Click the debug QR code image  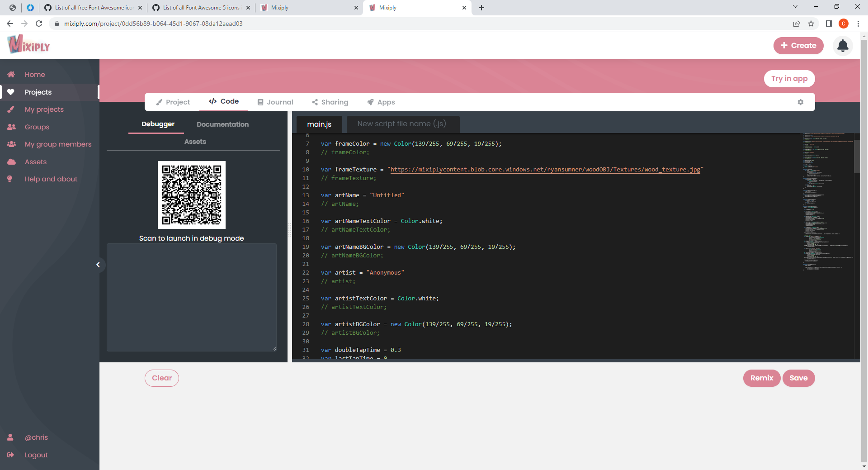(x=192, y=195)
